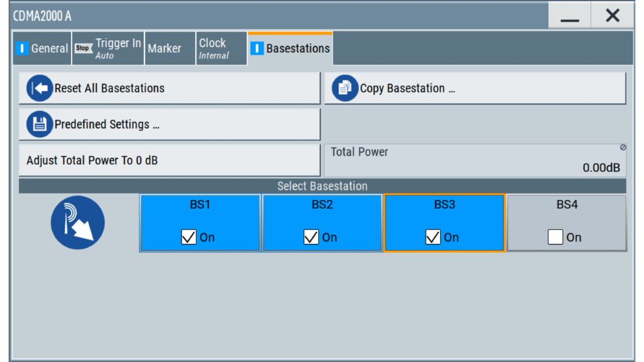Disable the BS2 On checkbox

(311, 238)
